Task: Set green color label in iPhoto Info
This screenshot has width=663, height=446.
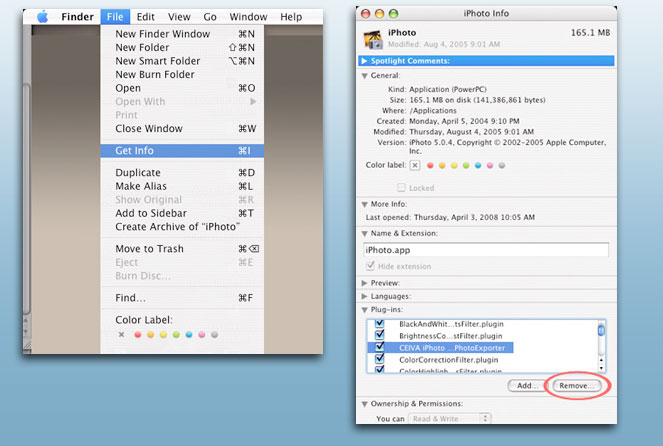Action: [x=466, y=165]
